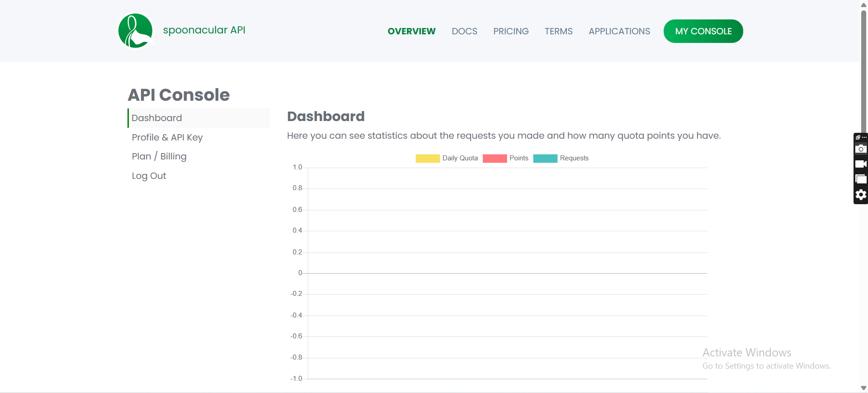Toggle the Daily Quota legend series
Screen dimensions: 868x393
(x=447, y=158)
